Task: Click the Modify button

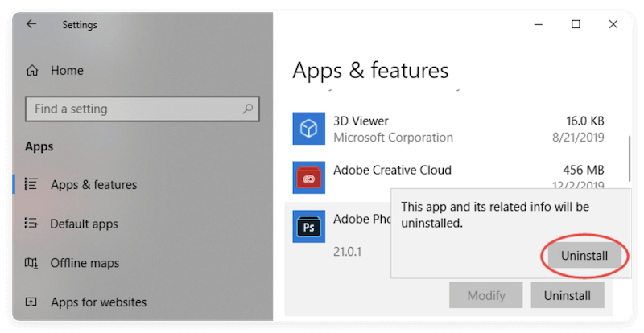Action: tap(486, 295)
